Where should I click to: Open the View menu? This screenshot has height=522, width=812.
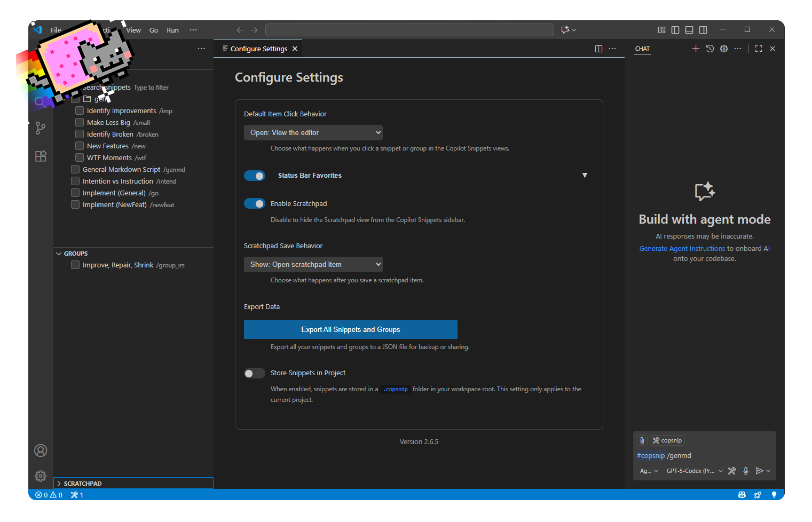(133, 30)
